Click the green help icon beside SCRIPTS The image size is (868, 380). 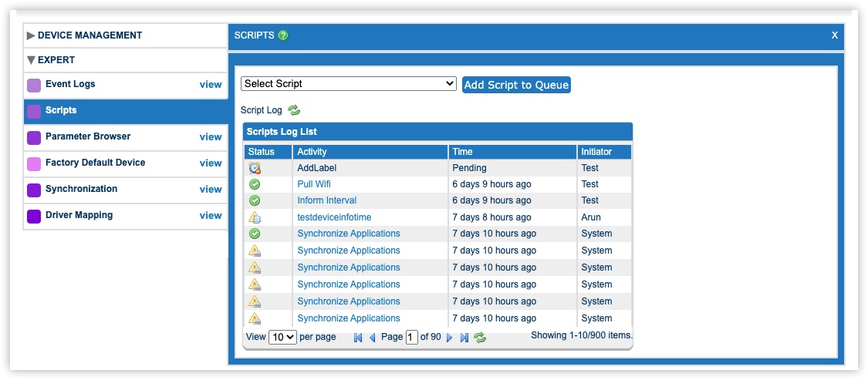[x=283, y=35]
